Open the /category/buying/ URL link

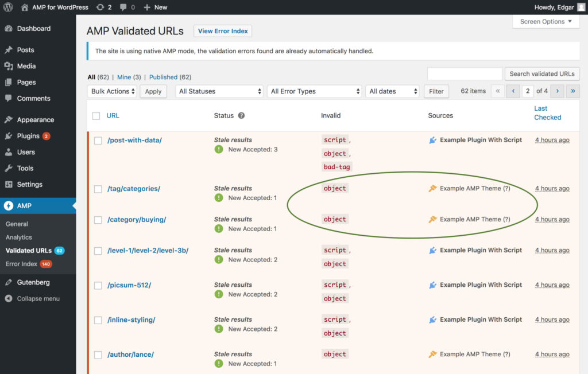137,220
